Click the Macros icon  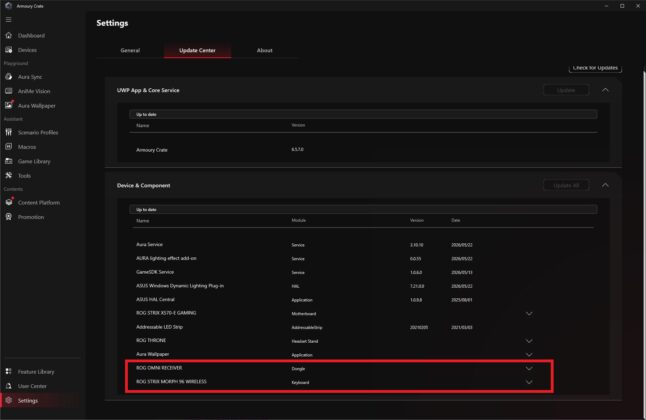click(9, 147)
